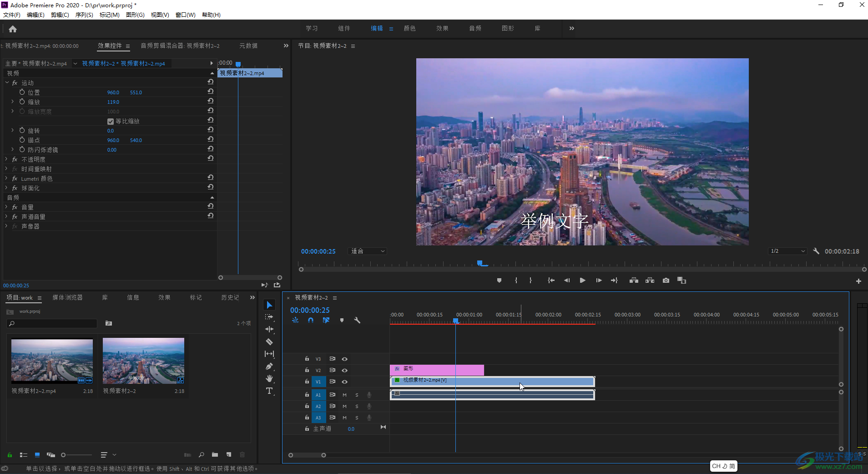Open the Comparison View button

click(x=681, y=280)
